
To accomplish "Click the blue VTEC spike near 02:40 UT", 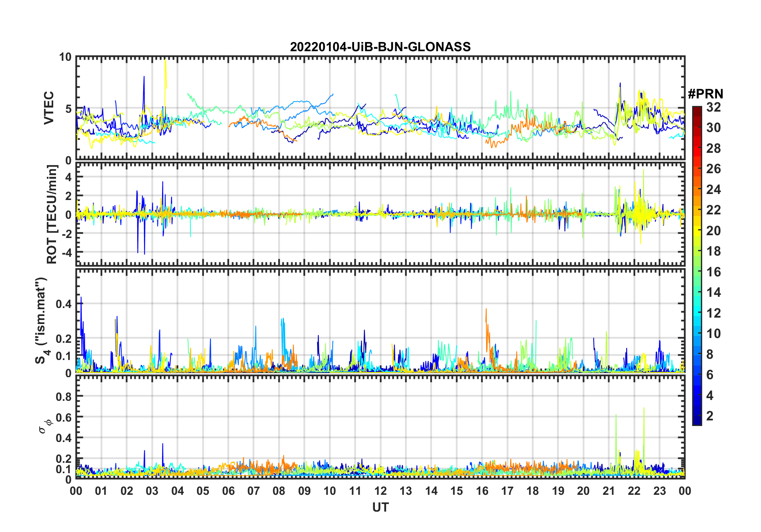I will [x=144, y=80].
